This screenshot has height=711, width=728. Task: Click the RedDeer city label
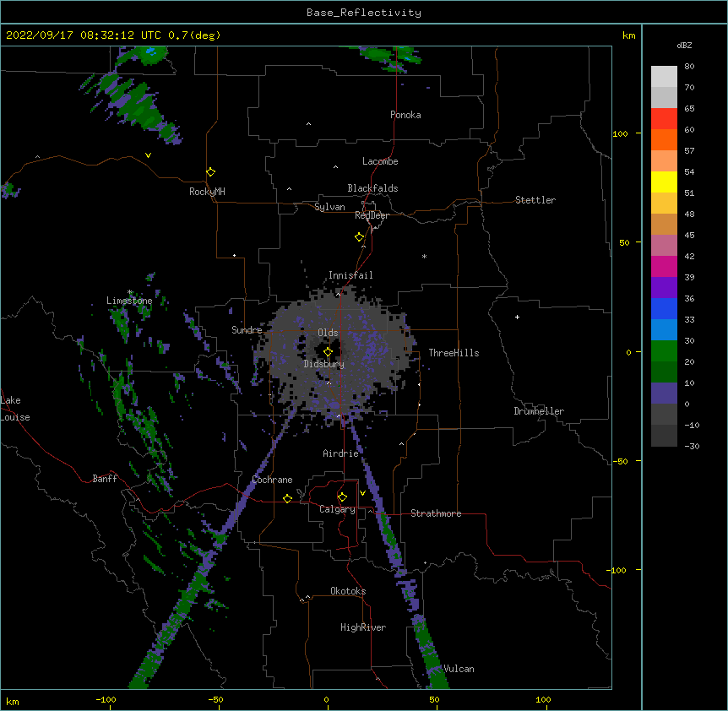[x=372, y=215]
